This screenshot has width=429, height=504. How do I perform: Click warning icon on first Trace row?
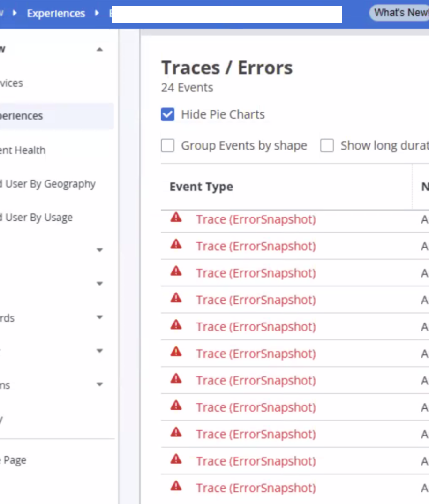pos(176,217)
